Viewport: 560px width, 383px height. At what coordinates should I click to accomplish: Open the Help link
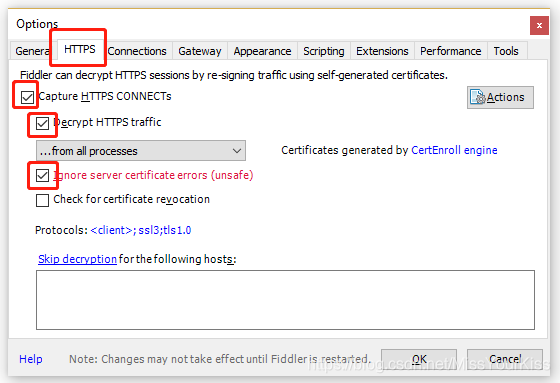pyautogui.click(x=31, y=359)
